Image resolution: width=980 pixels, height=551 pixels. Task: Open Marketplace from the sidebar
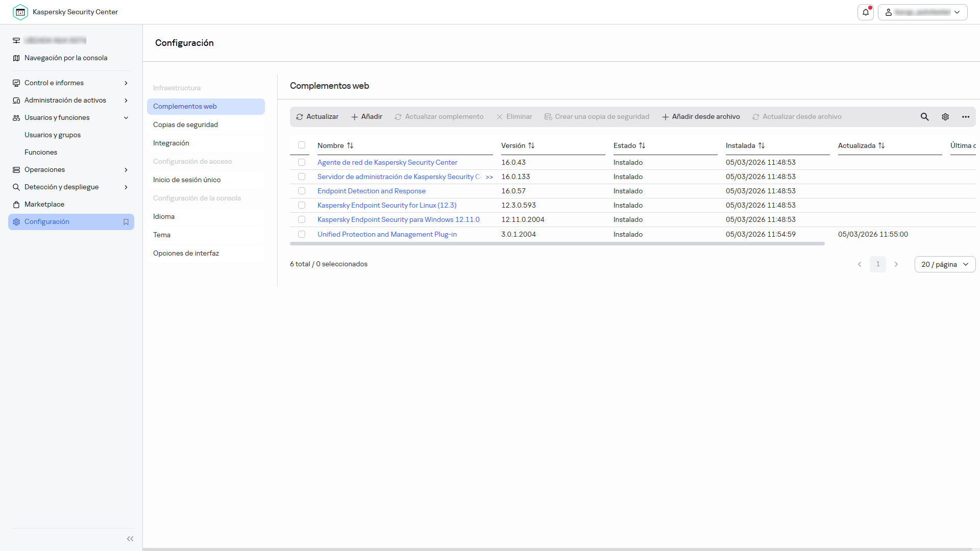coord(44,204)
